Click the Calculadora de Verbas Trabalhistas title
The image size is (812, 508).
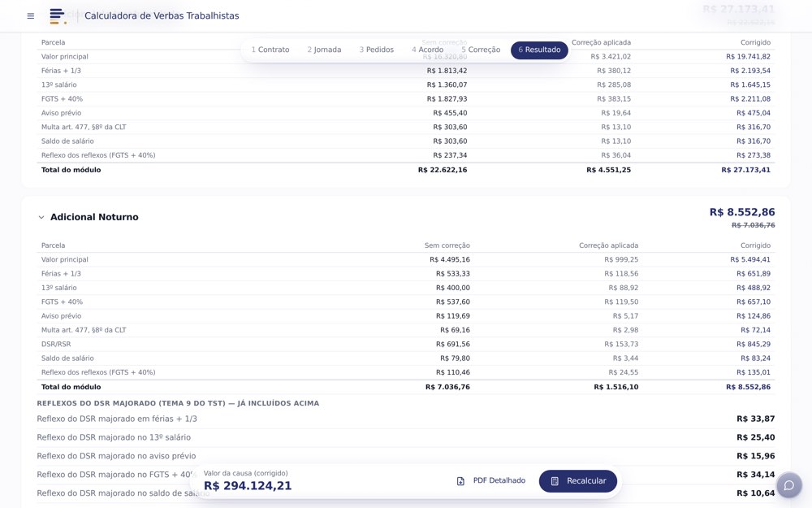tap(162, 16)
